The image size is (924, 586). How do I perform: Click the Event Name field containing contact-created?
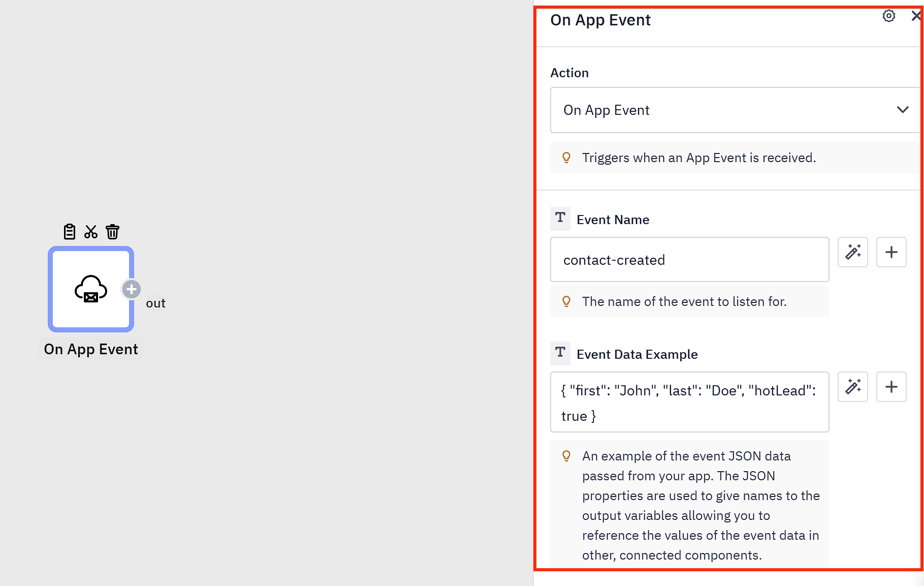tap(689, 260)
